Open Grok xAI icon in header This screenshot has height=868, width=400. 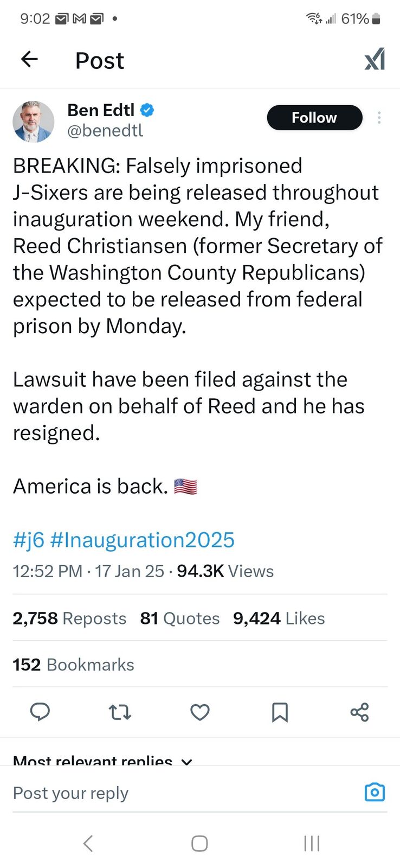(375, 59)
